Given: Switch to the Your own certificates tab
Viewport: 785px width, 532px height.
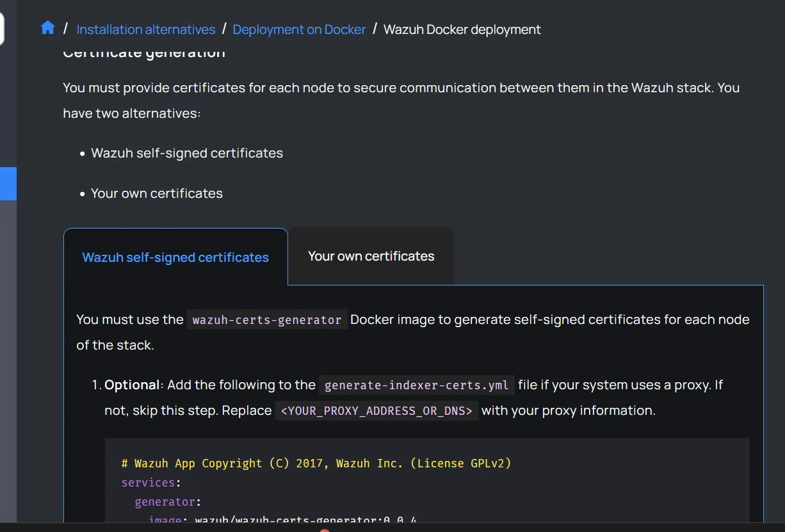Looking at the screenshot, I should pos(371,256).
